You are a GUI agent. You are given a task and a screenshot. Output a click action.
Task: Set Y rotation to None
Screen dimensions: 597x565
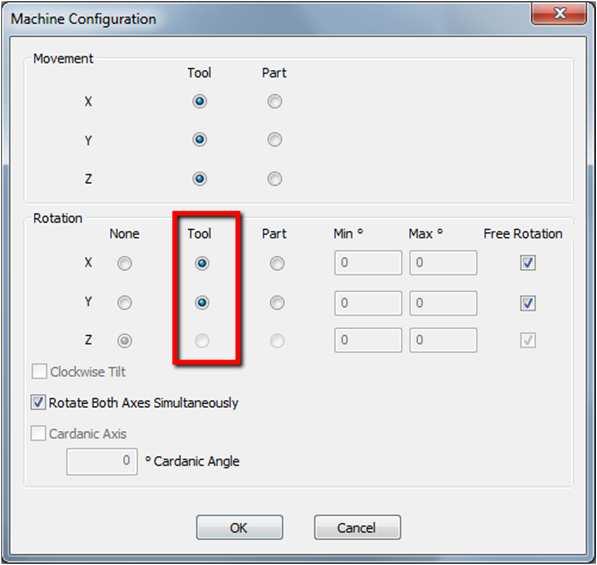(125, 303)
